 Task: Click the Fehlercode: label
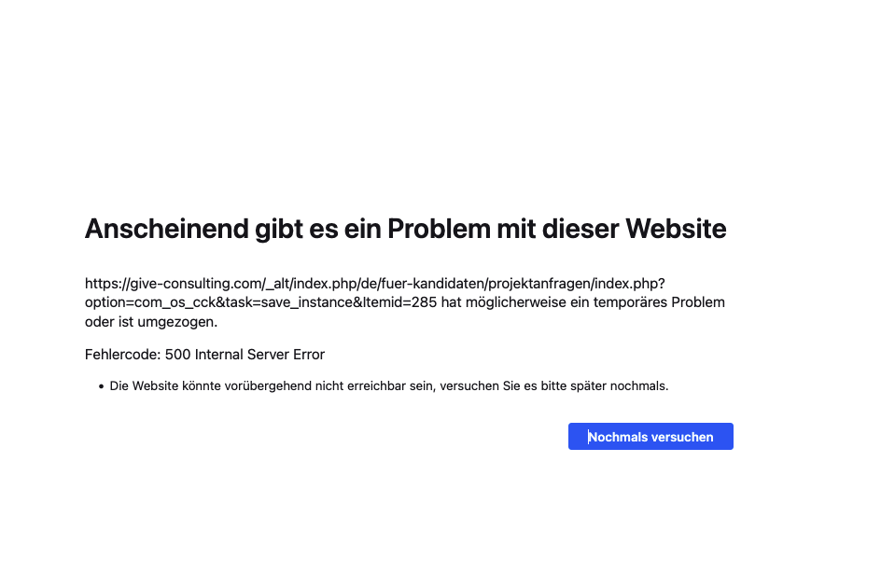click(x=123, y=355)
